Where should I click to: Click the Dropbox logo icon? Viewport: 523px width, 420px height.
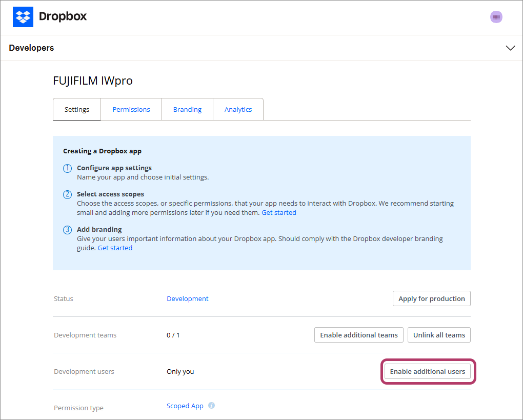23,16
